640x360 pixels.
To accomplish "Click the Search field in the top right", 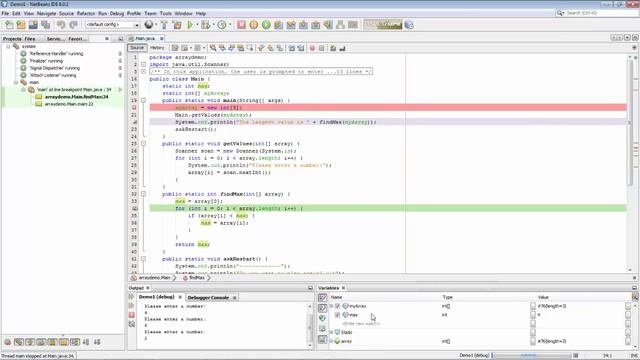I will [x=597, y=13].
